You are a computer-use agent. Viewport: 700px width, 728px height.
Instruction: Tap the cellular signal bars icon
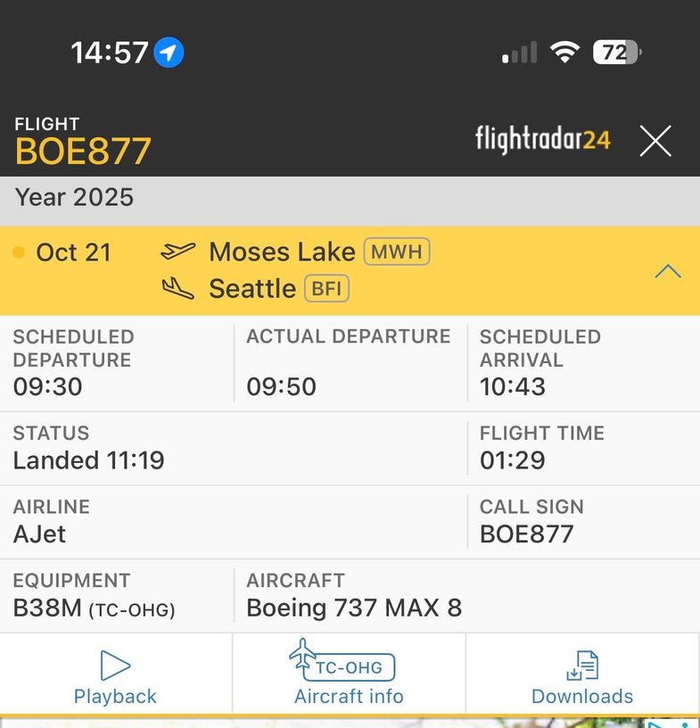(x=520, y=54)
